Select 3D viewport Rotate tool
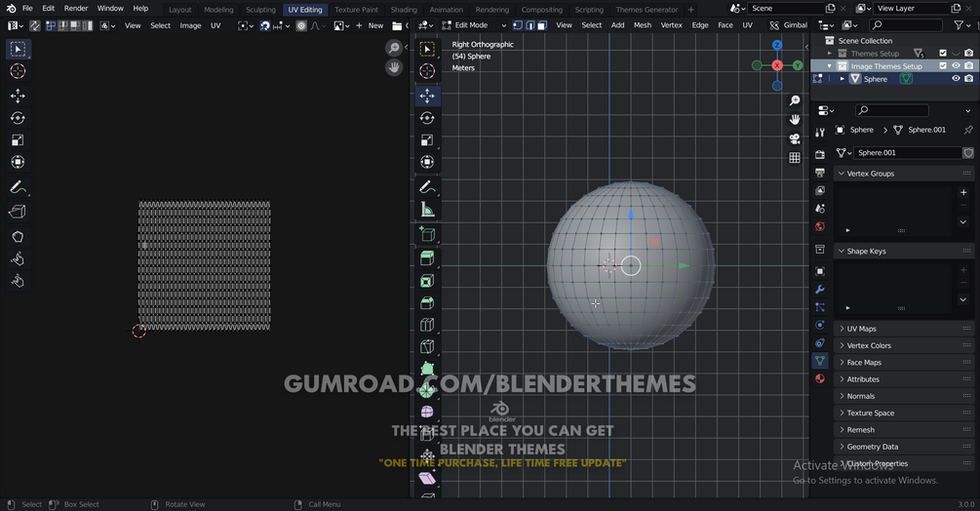 (x=427, y=118)
